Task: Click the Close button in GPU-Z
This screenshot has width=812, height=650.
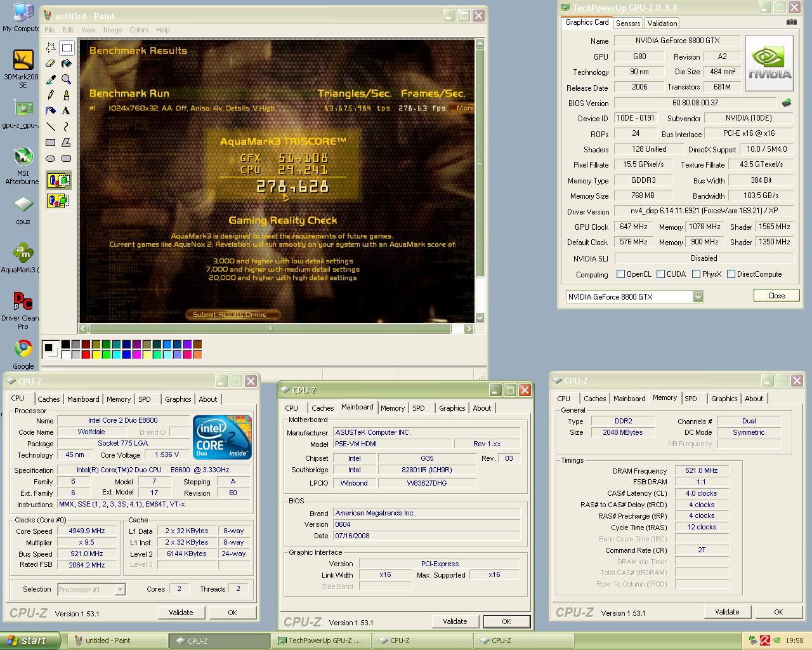Action: [776, 296]
